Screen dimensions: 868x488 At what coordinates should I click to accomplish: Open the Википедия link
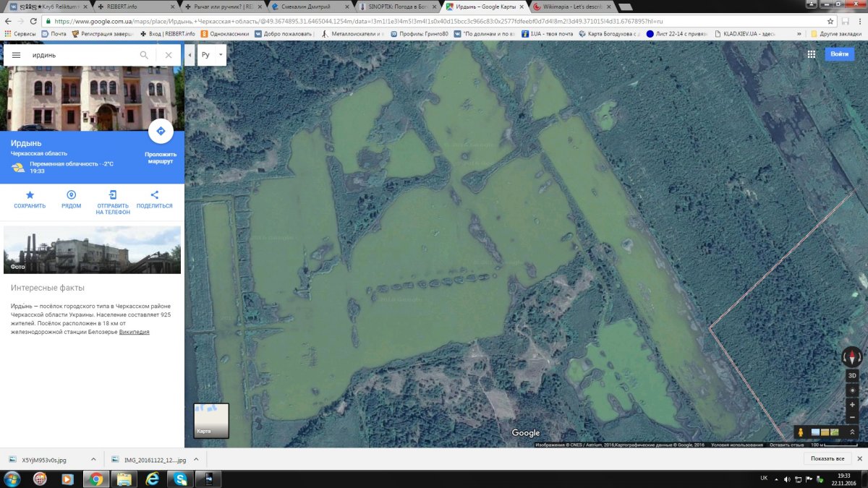pos(134,332)
